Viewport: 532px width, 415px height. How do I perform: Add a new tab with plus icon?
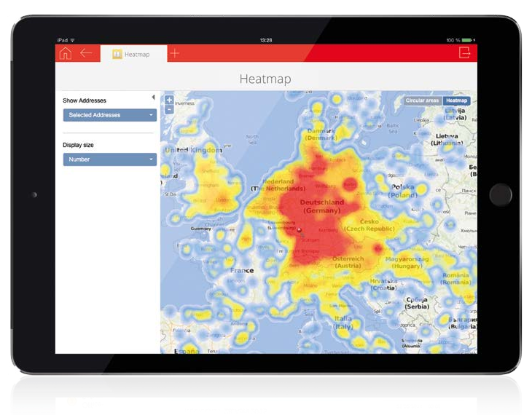pyautogui.click(x=174, y=53)
